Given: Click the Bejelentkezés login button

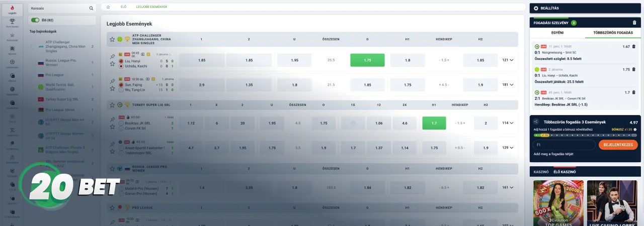Looking at the screenshot, I should point(618,145).
